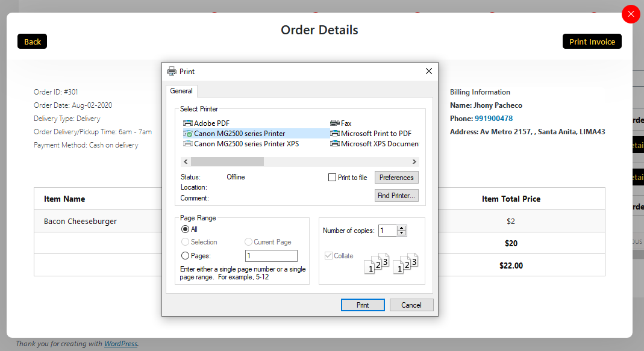Select the Adobe PDF printer icon

click(x=188, y=123)
